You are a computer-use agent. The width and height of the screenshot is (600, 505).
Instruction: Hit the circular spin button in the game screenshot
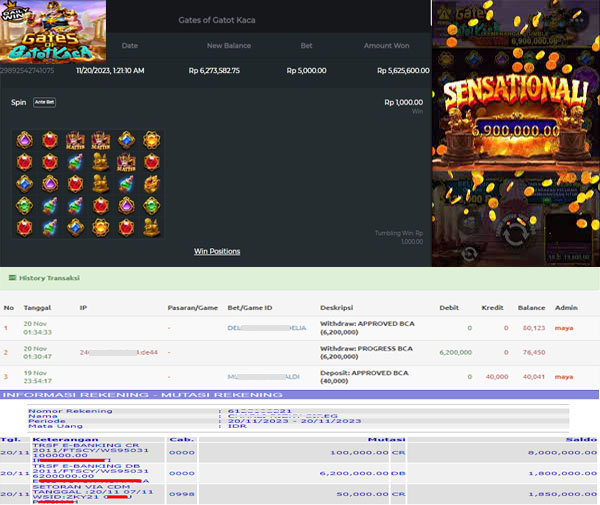tap(515, 233)
